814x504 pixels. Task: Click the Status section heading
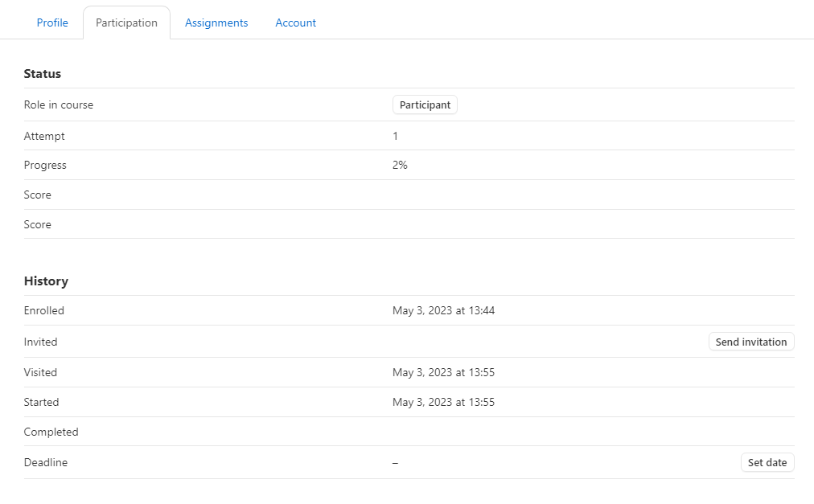point(43,74)
